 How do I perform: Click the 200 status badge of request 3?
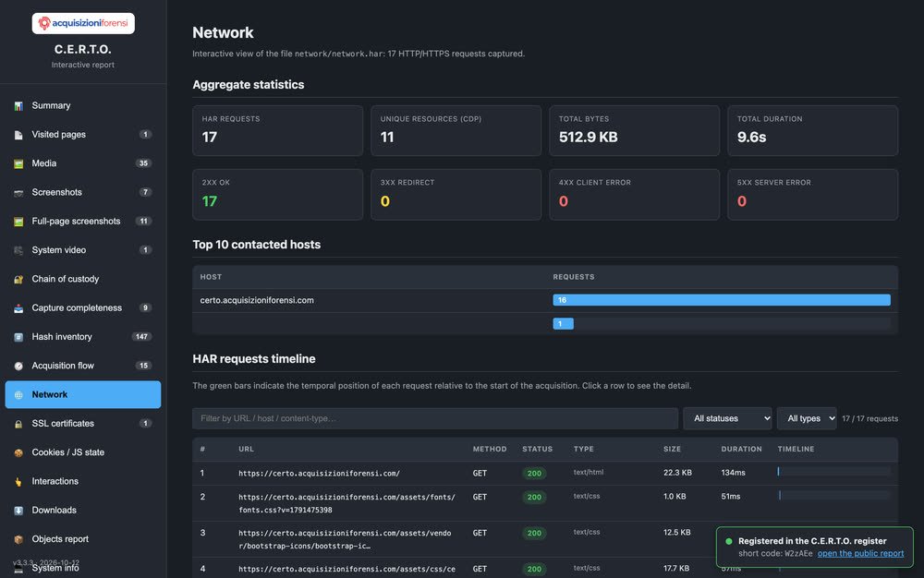click(x=534, y=534)
